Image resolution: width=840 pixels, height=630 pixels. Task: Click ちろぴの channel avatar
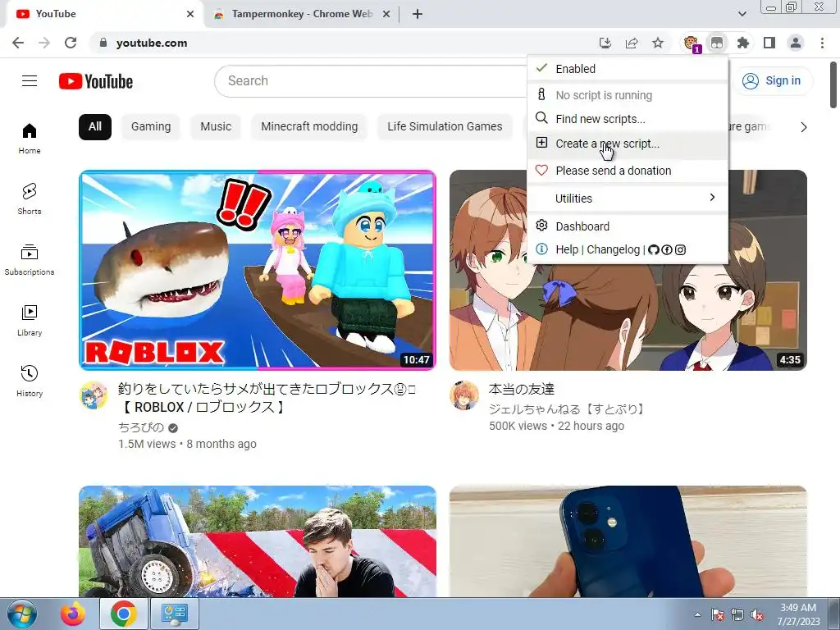[94, 395]
